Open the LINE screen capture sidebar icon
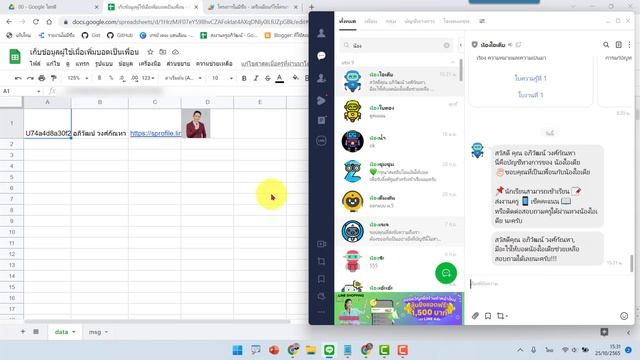Viewport: 640px width, 360px height. click(321, 261)
